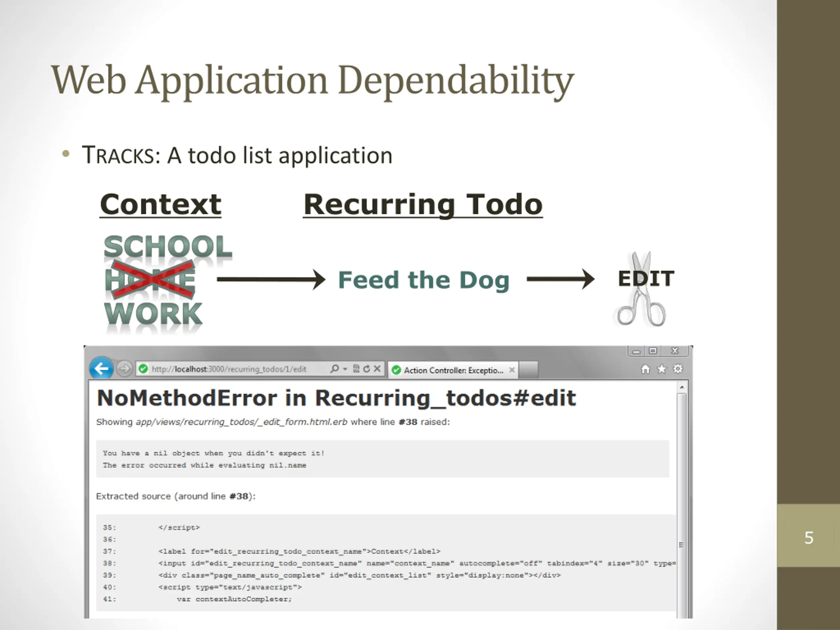The height and width of the screenshot is (630, 840).
Task: Click the SCHOOL context label
Action: click(168, 246)
